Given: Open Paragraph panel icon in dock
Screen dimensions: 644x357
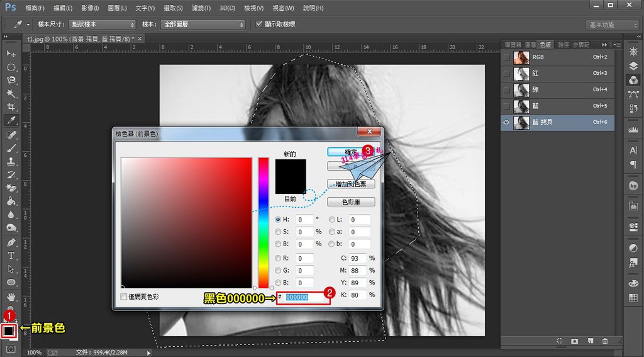Looking at the screenshot, I should (633, 164).
